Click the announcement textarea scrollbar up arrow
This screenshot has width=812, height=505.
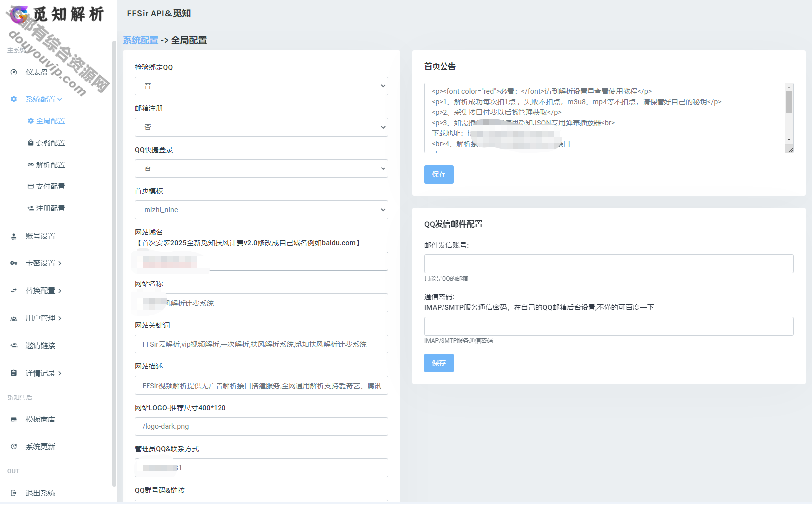click(x=789, y=87)
